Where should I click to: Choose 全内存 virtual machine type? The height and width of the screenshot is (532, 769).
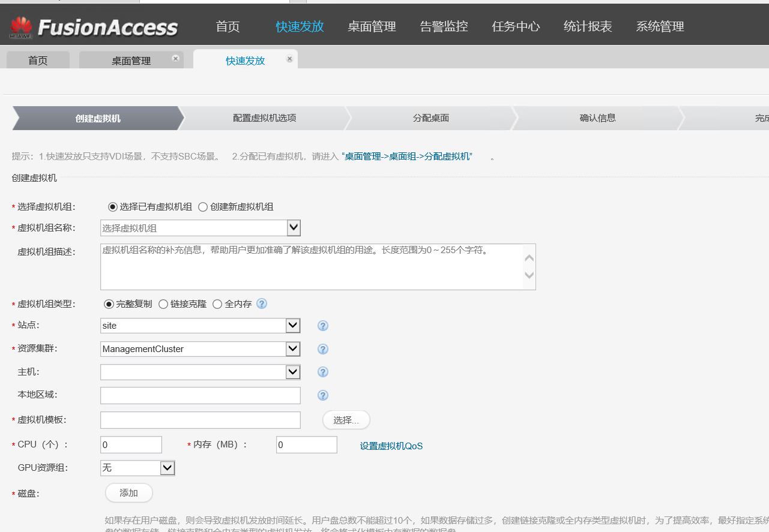point(217,304)
